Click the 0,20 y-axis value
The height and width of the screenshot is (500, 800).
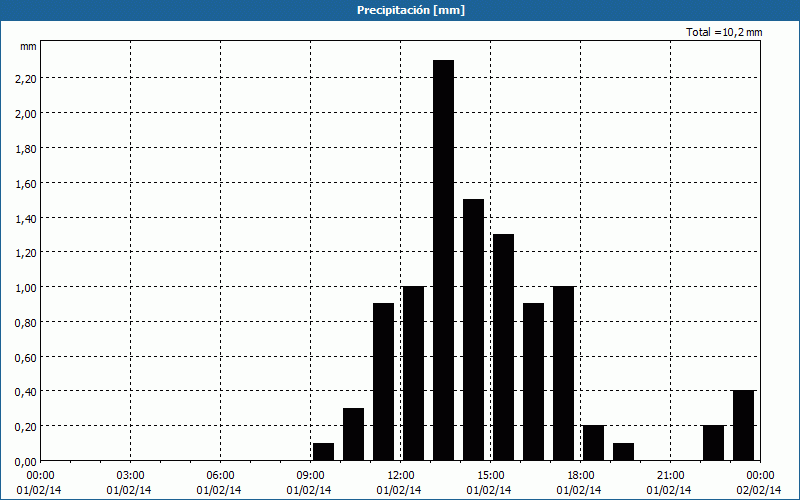(26, 427)
